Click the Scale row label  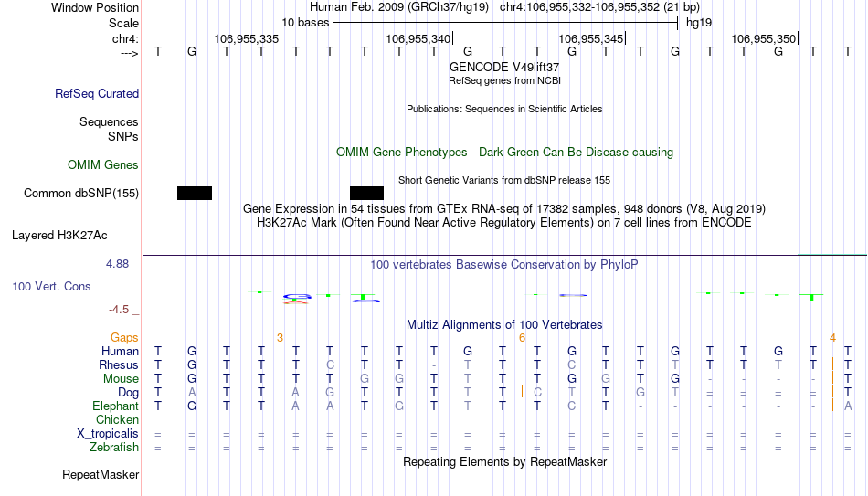pyautogui.click(x=123, y=23)
